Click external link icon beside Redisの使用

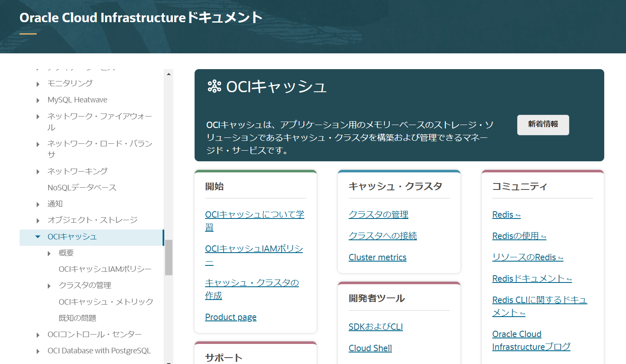(544, 237)
